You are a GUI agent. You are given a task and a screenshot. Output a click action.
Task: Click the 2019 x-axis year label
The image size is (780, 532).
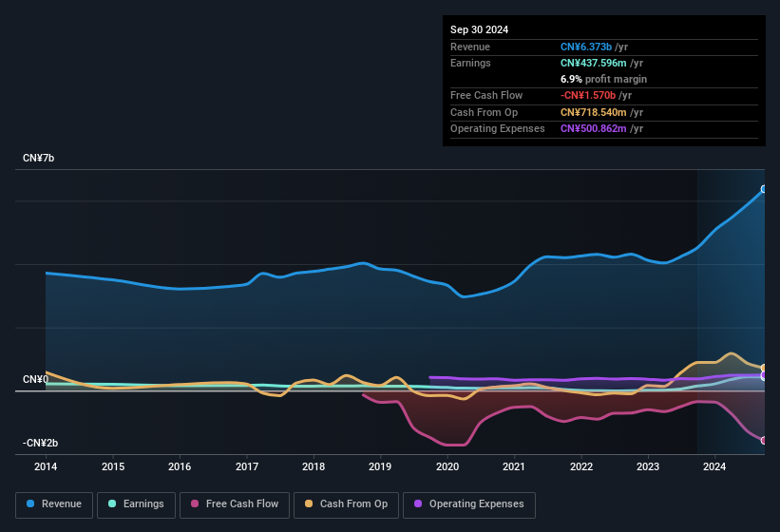tap(380, 466)
